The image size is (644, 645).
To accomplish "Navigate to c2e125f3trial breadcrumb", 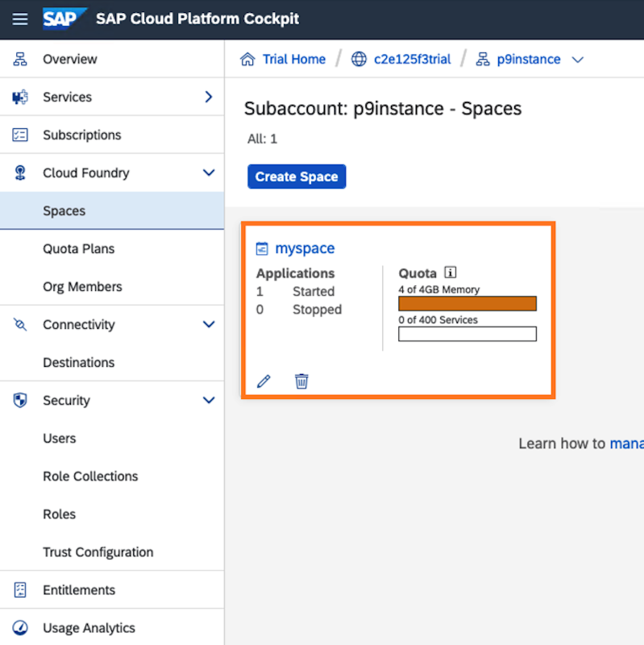I will tap(412, 60).
